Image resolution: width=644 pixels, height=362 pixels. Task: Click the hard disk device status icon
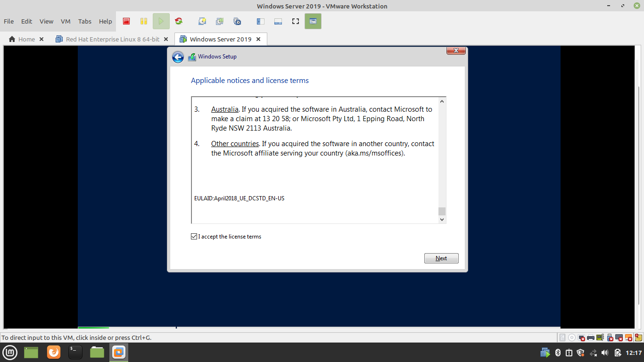pyautogui.click(x=562, y=337)
